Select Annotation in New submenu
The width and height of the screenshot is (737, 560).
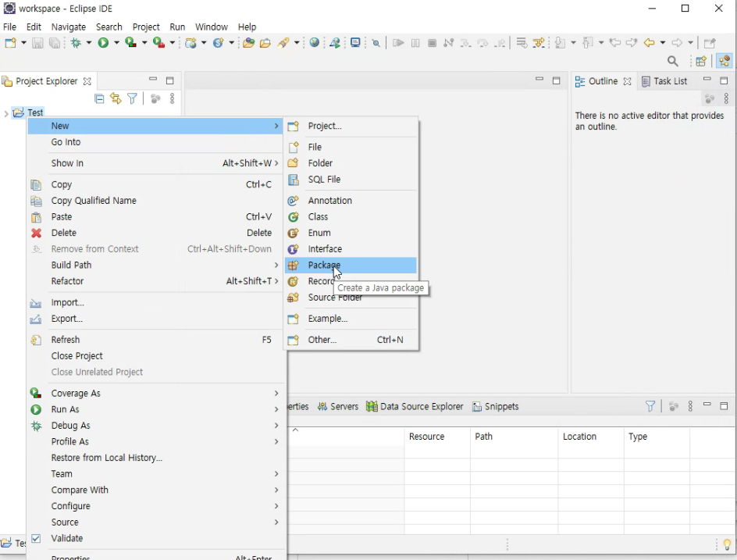pos(351,200)
